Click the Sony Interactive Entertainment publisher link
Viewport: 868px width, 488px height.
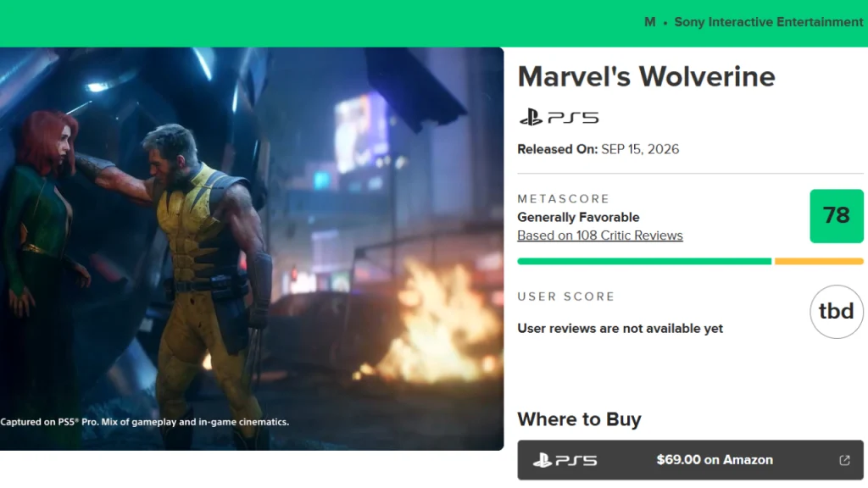[x=768, y=22]
